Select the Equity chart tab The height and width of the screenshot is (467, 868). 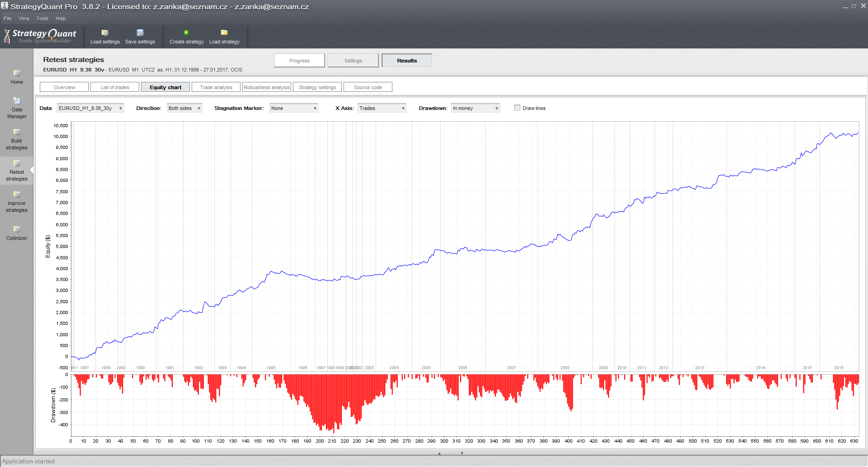165,87
